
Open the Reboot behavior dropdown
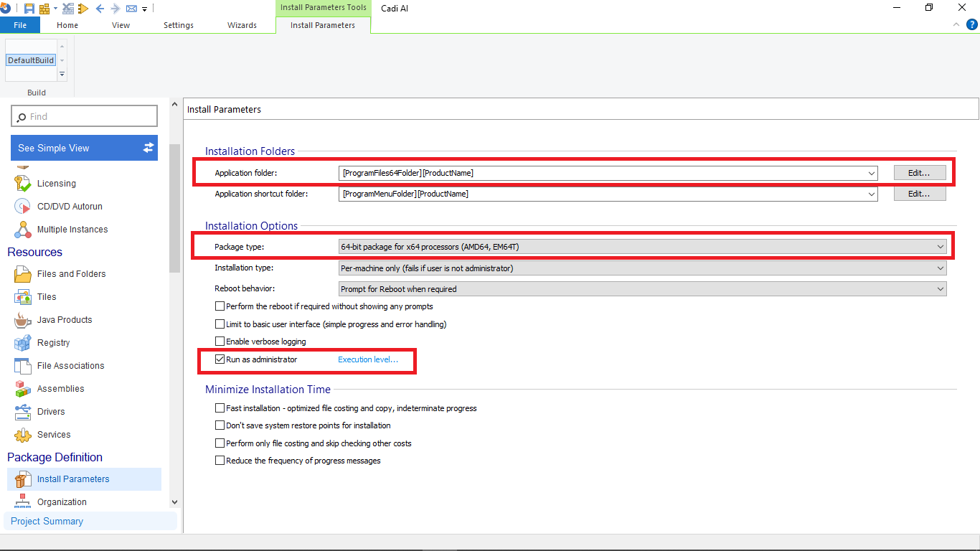pyautogui.click(x=941, y=289)
